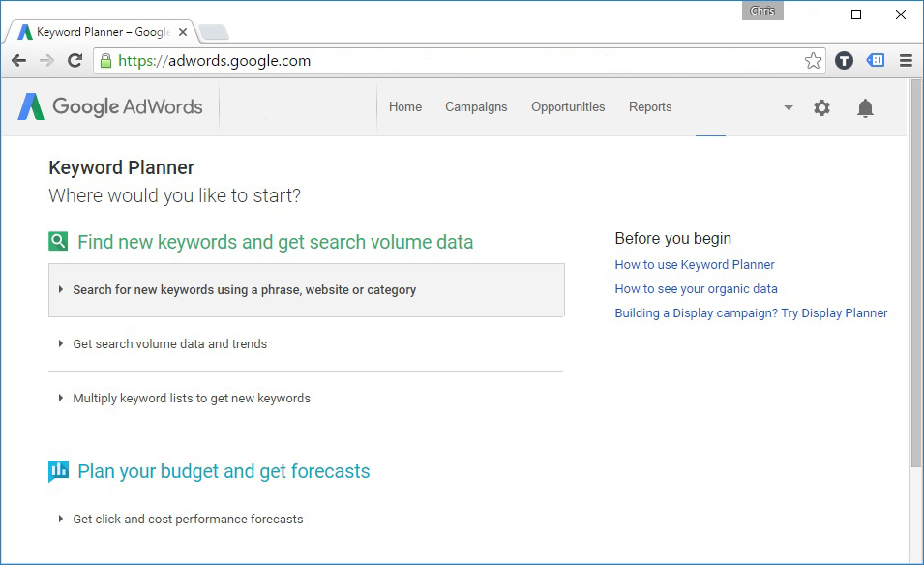
Task: Click the browser forward arrow
Action: [x=46, y=60]
